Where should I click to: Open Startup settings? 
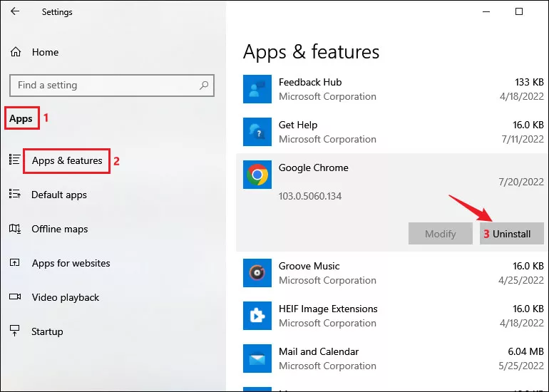[47, 332]
